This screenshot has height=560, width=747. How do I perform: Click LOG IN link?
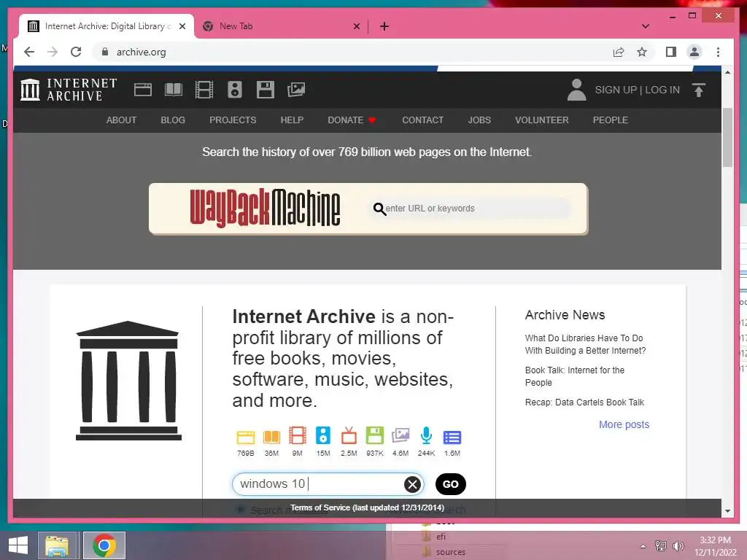click(x=662, y=90)
